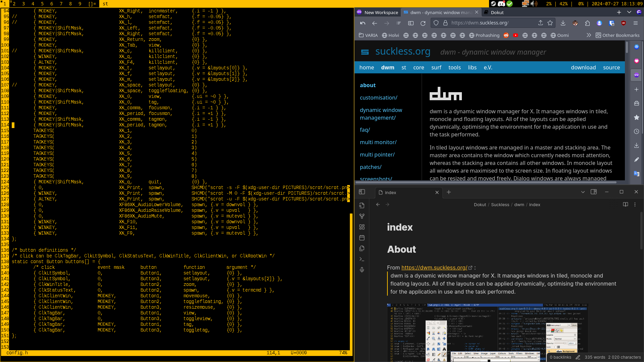Open the uBlock Origin extension popup
Viewport: 644px width, 362px height.
pos(624,23)
